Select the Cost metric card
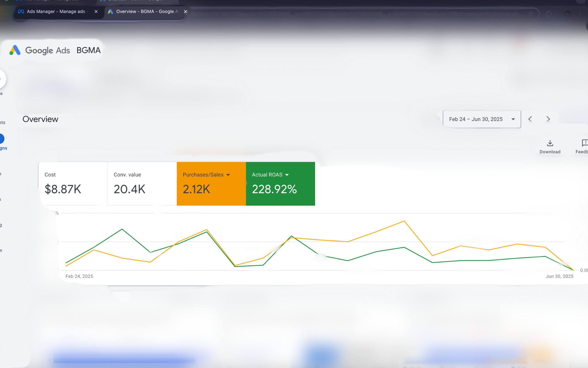Viewport: 588px width, 368px height. pos(73,184)
